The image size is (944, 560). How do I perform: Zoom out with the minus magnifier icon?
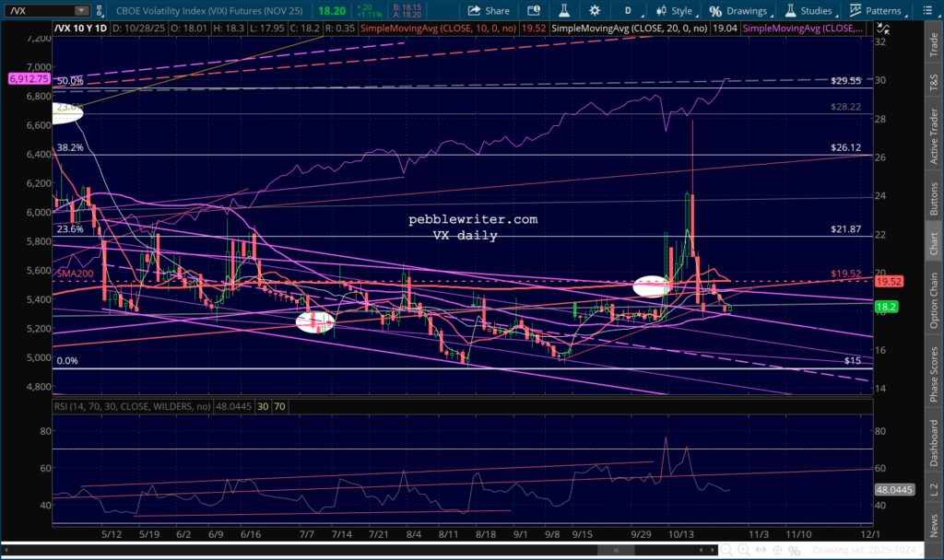[x=726, y=550]
